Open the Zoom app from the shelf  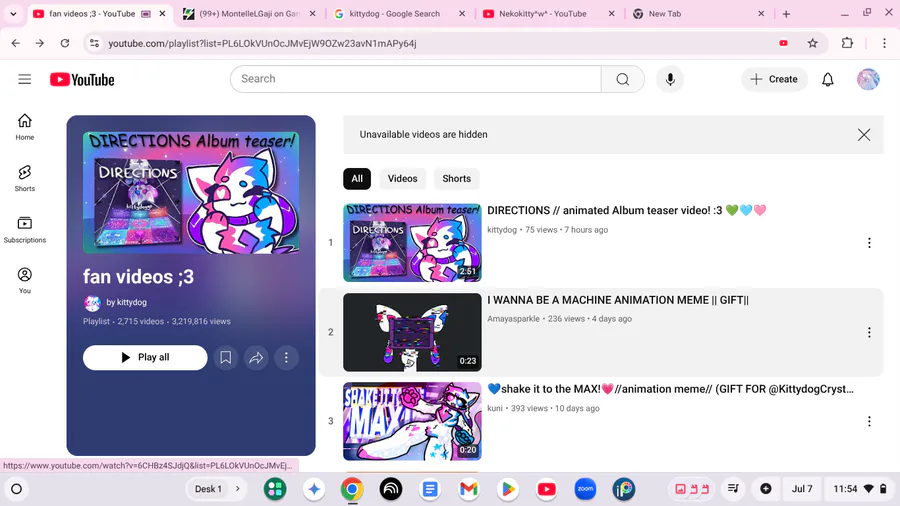click(585, 489)
